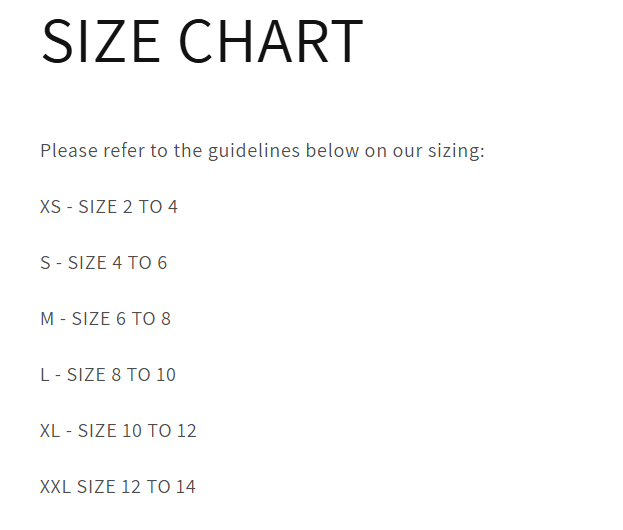Click the word 'sizing:' in the intro
This screenshot has height=530, width=623.
[457, 151]
